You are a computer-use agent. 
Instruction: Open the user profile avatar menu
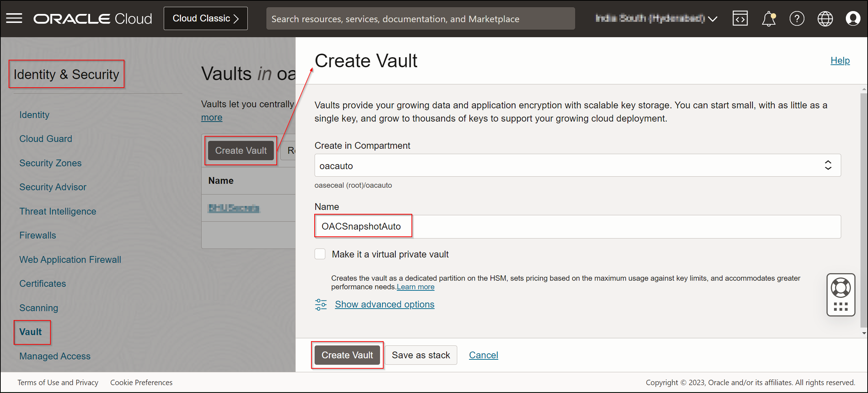pyautogui.click(x=853, y=19)
